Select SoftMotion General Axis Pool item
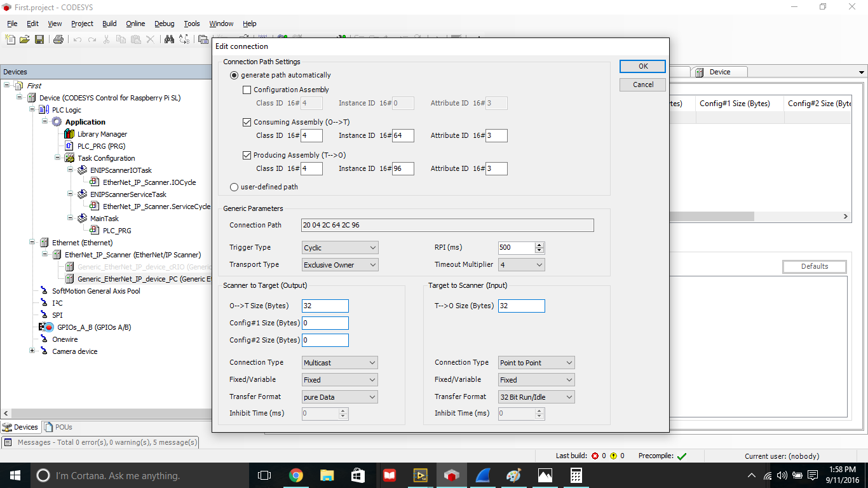This screenshot has width=868, height=488. tap(96, 291)
